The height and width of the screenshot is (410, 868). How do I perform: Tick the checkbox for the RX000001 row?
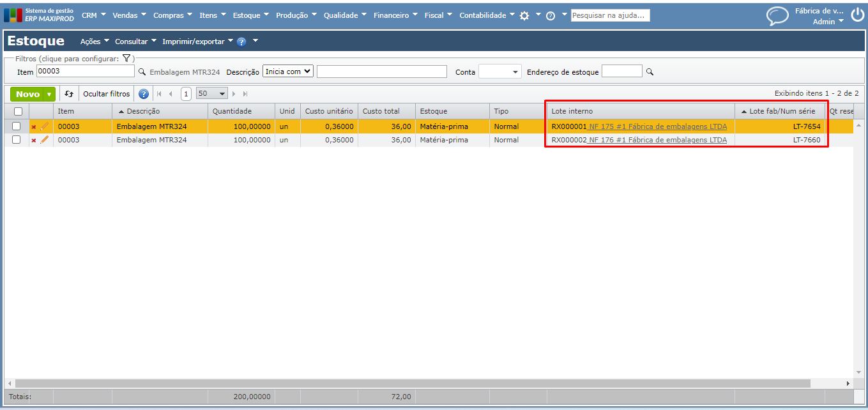click(17, 126)
